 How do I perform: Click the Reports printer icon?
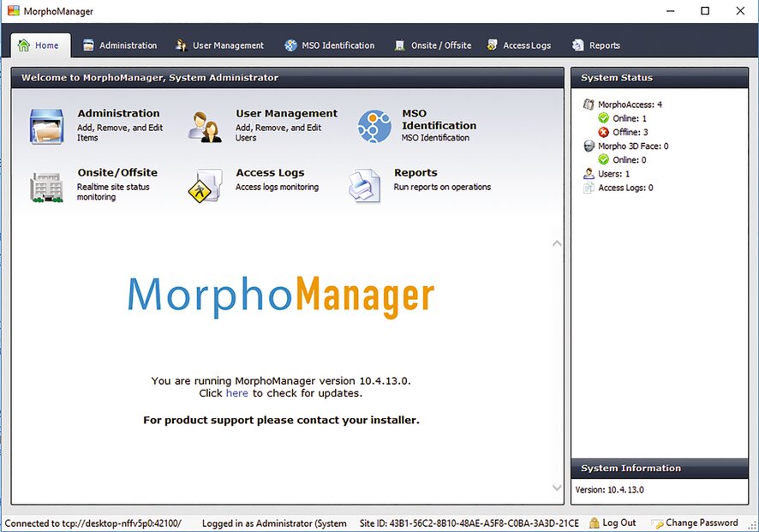pos(365,186)
